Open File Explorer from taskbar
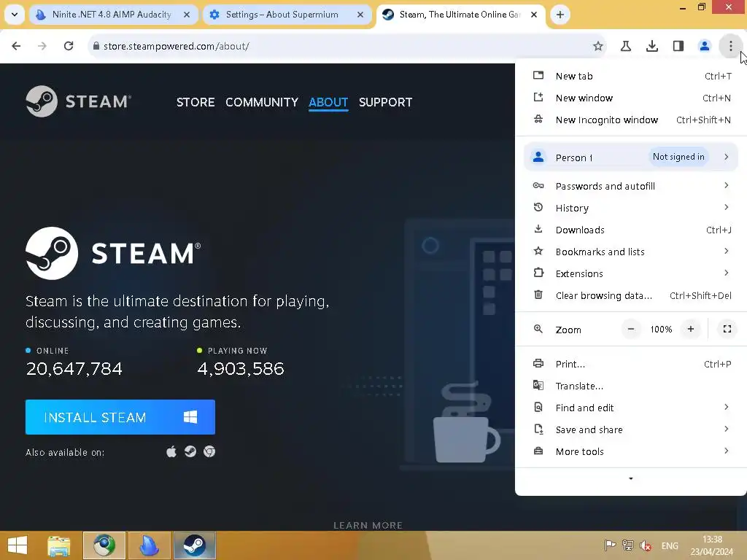Image resolution: width=747 pixels, height=560 pixels. click(59, 545)
